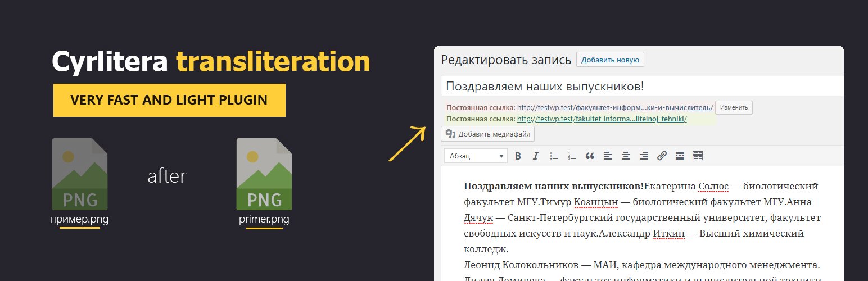868x281 pixels.
Task: Open the green fakultet-informa permalink
Action: pos(602,119)
